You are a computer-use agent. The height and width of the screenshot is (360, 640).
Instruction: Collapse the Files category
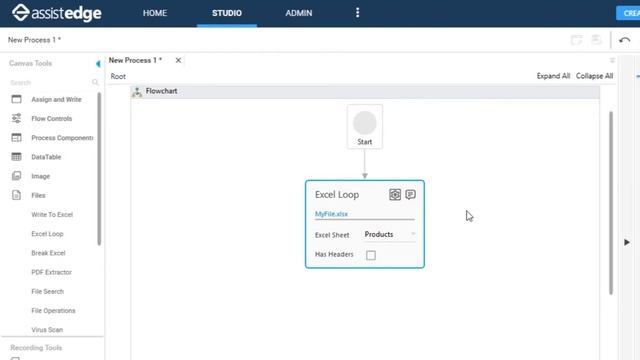coord(38,195)
